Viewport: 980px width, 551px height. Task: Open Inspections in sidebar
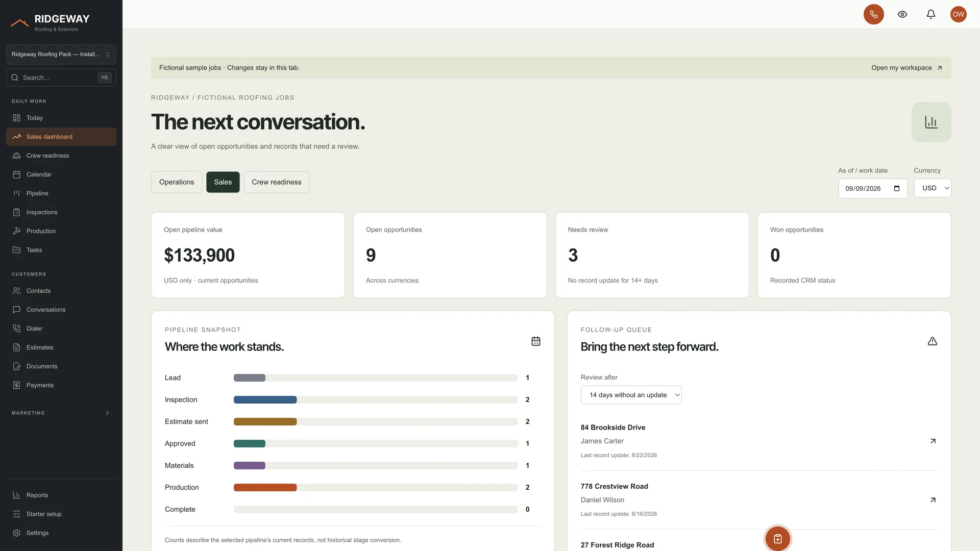point(61,212)
